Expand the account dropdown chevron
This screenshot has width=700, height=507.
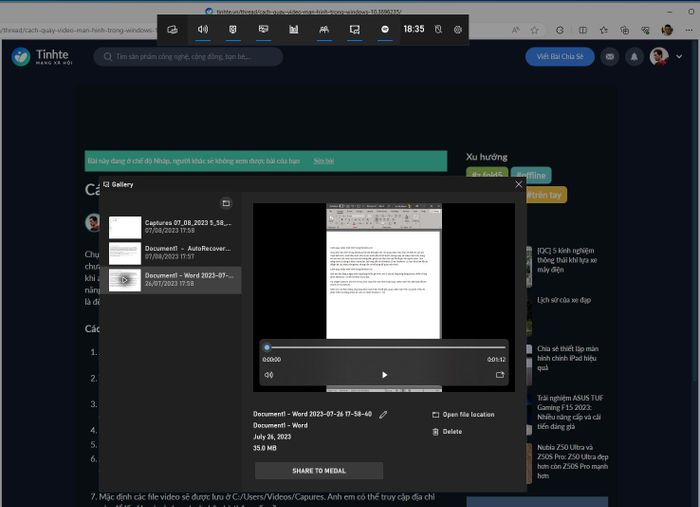pos(679,57)
